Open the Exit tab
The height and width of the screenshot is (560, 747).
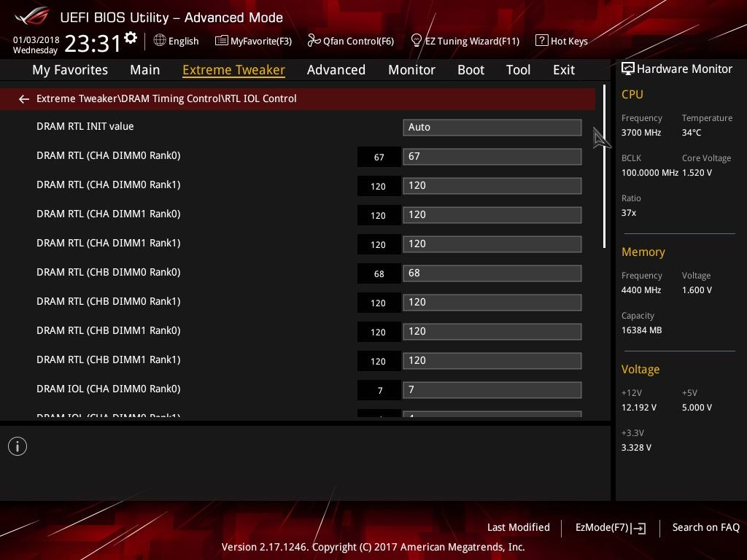(564, 70)
